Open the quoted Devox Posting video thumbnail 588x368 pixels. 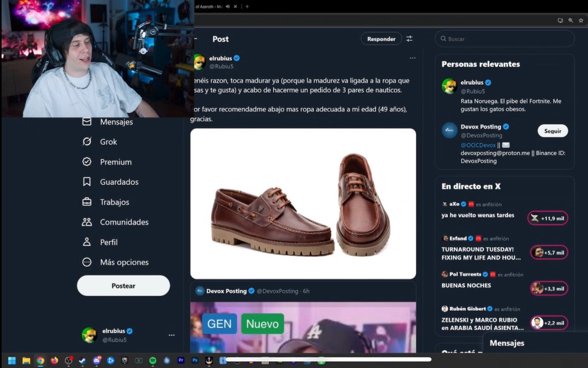(x=303, y=327)
